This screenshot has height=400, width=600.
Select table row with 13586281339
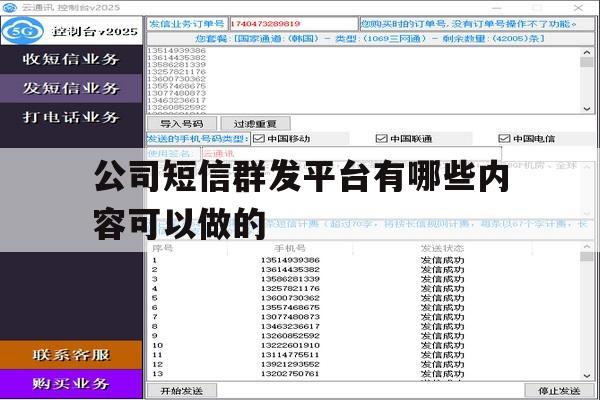[364, 279]
